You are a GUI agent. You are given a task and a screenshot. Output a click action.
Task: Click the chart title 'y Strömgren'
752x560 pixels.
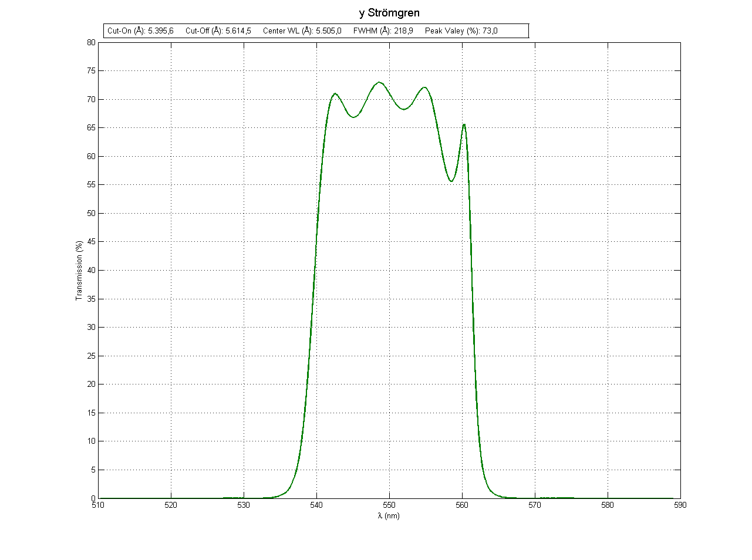(389, 13)
